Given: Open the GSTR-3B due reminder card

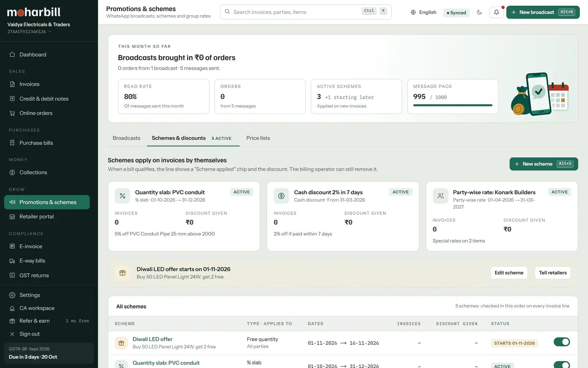Looking at the screenshot, I should click(x=49, y=353).
